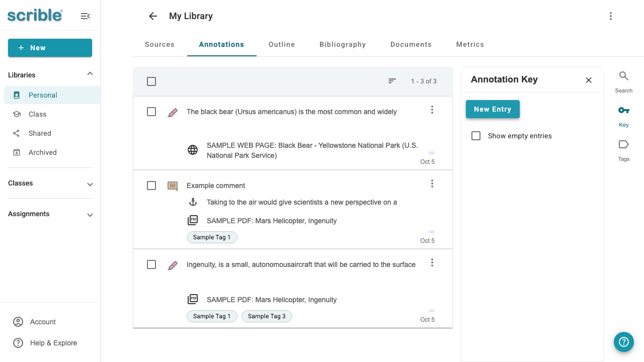Collapse the Libraries section

coord(90,74)
